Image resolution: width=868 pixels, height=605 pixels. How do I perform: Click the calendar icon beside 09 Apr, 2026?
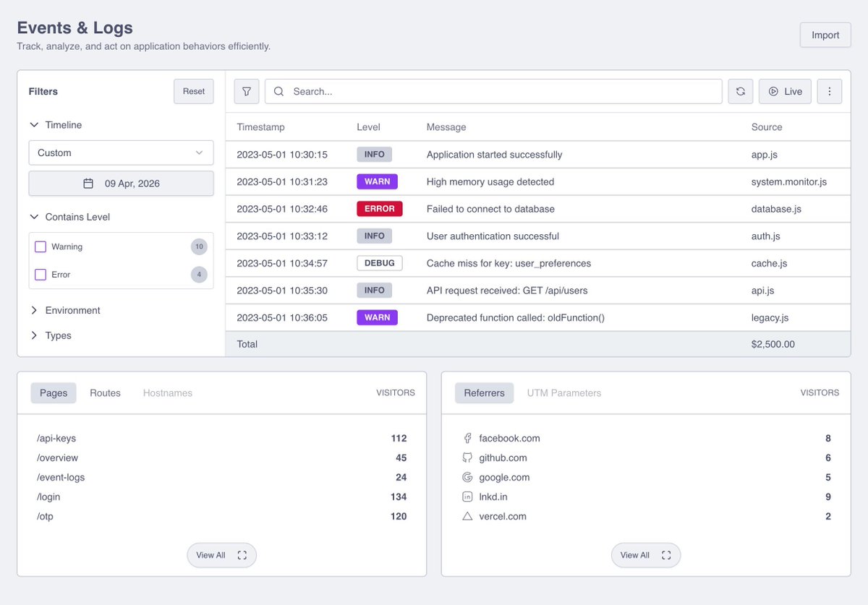88,184
